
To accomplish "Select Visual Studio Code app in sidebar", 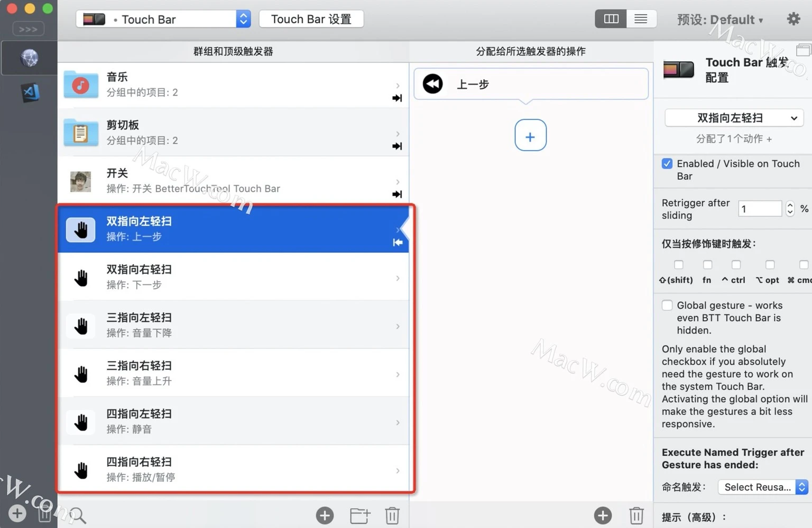I will click(x=30, y=93).
